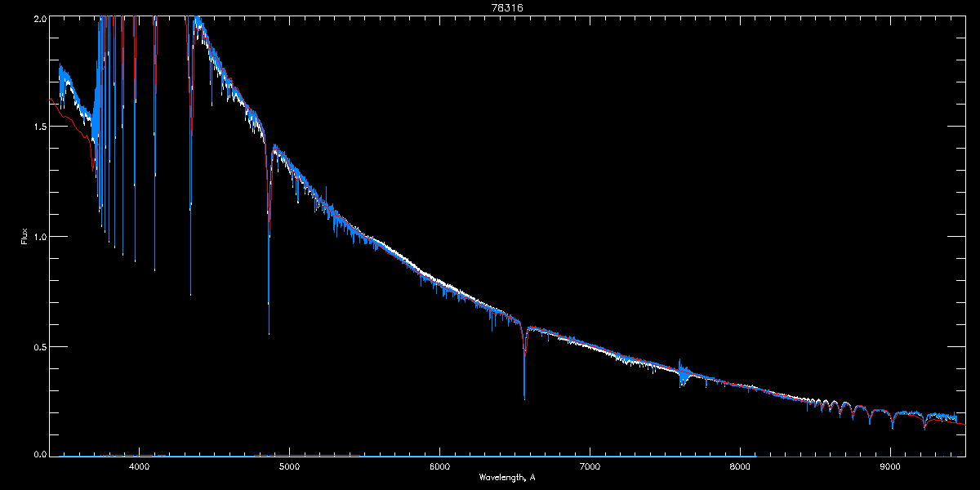Click the y-axis tick label 1.5
This screenshot has width=980, height=490.
(39, 127)
